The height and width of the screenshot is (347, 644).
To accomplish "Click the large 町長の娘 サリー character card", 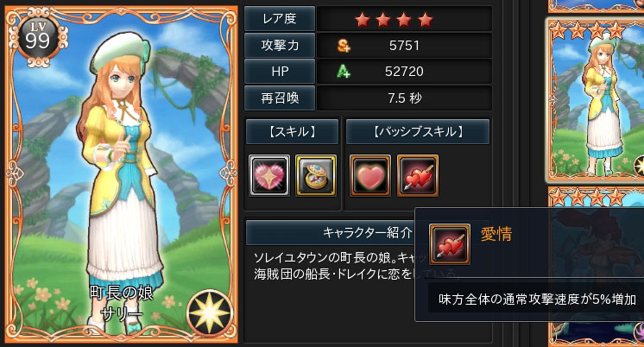I will click(121, 174).
